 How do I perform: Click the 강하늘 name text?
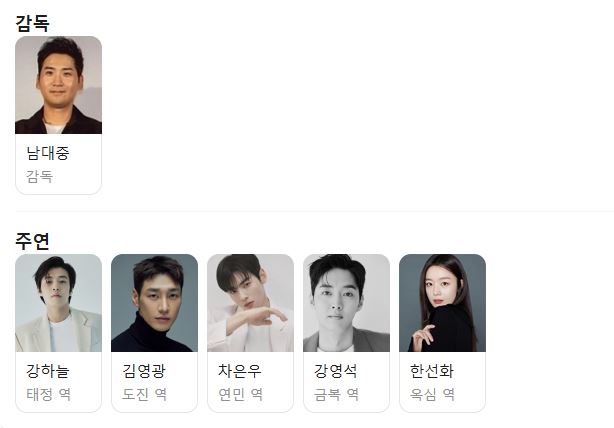click(x=48, y=370)
